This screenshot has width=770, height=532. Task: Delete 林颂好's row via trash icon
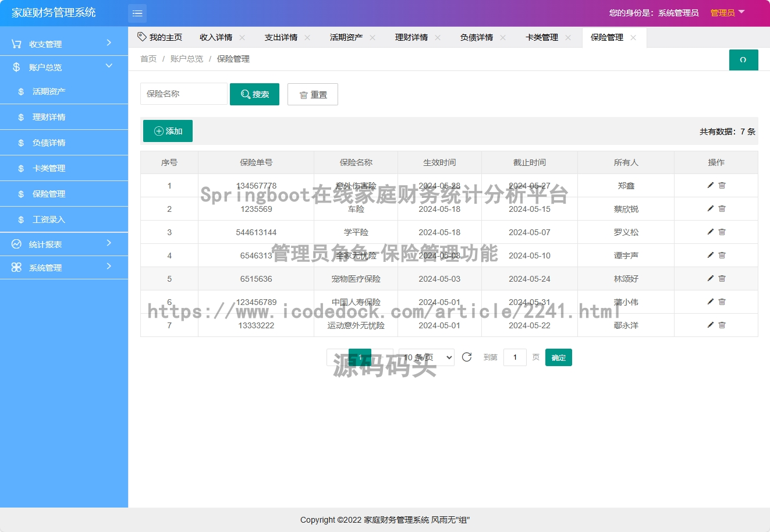click(722, 278)
